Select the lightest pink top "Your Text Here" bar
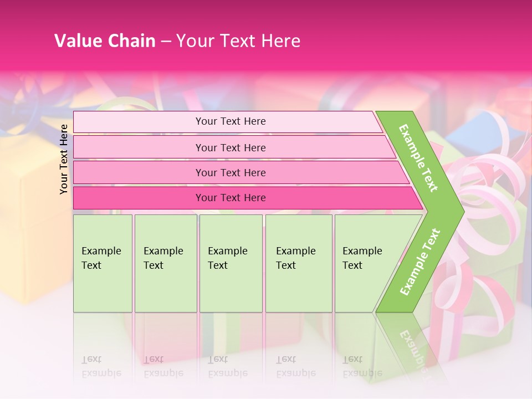This screenshot has width=532, height=399. (230, 121)
